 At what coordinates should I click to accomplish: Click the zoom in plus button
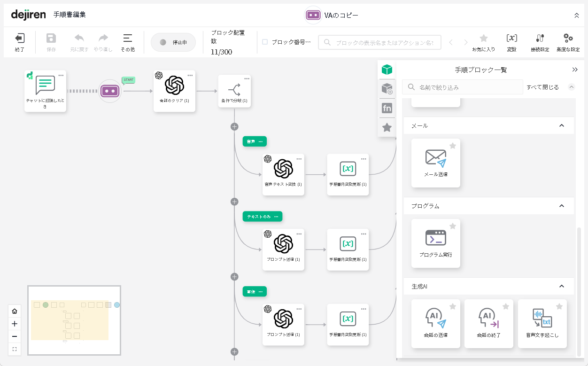(x=15, y=324)
